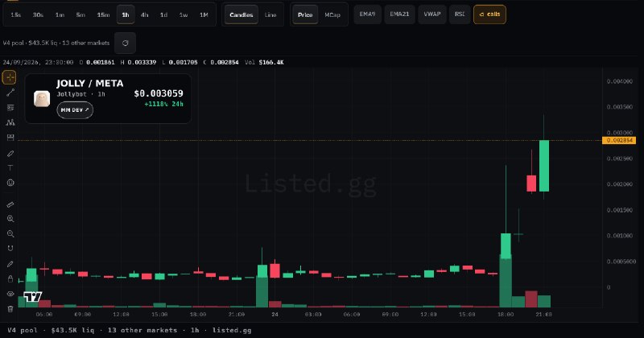Switch display to MCap
The height and width of the screenshot is (338, 644).
coord(332,14)
